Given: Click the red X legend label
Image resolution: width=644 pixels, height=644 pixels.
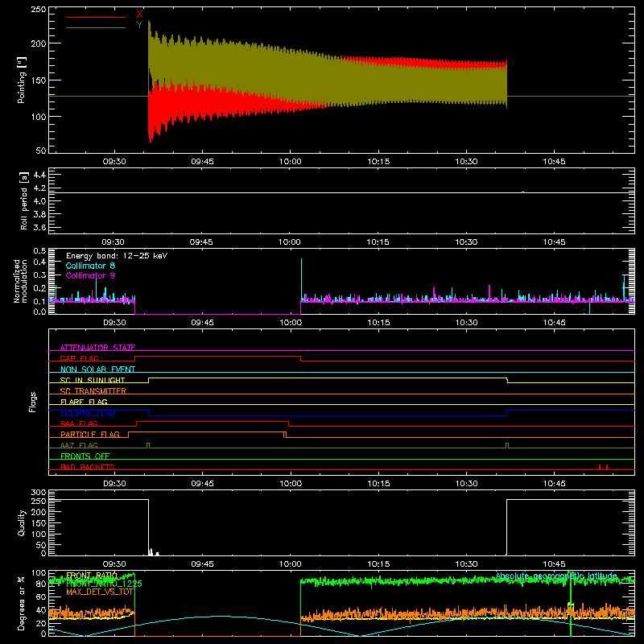Looking at the screenshot, I should coord(139,14).
